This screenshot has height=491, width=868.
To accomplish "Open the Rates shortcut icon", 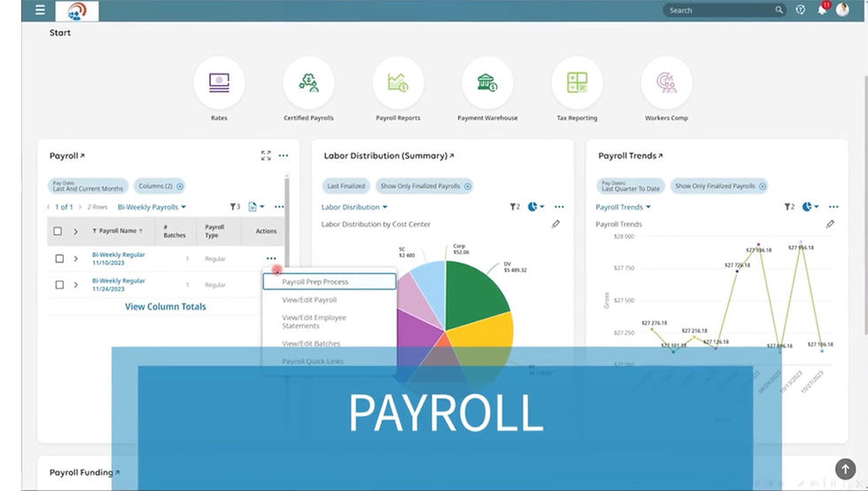I will [x=220, y=82].
